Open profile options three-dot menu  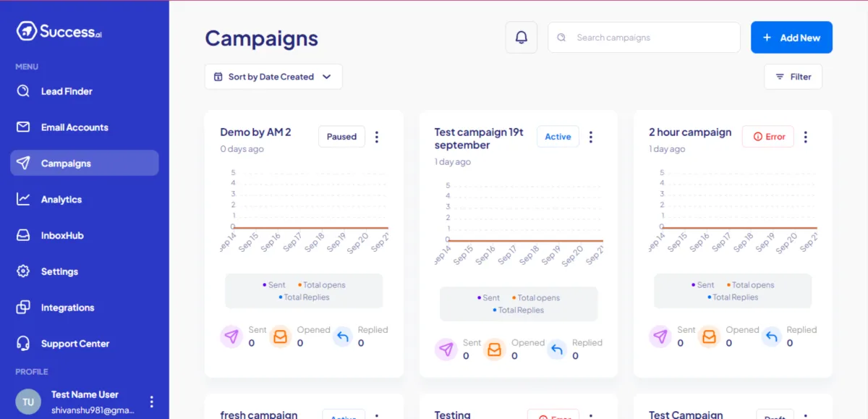[151, 402]
